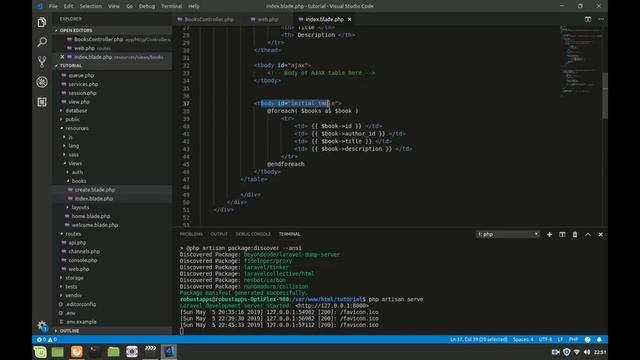Open the Debug view in activity bar

tap(42, 82)
